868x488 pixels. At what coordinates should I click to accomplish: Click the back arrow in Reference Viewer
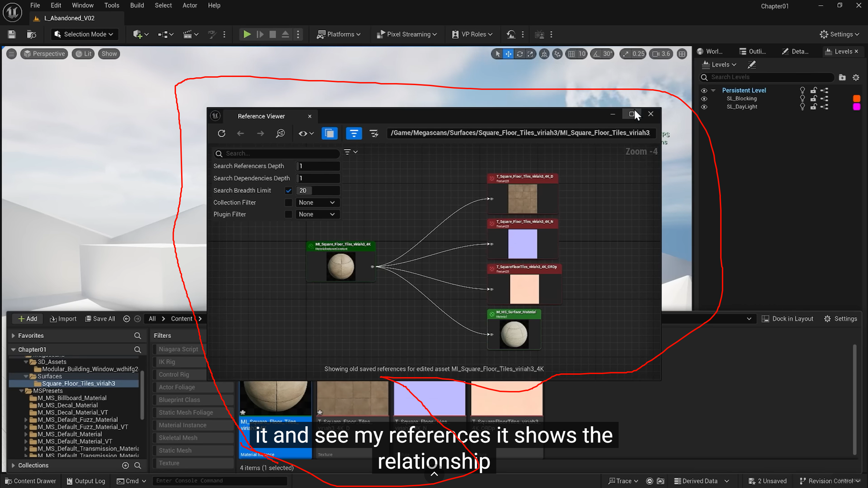(x=240, y=133)
